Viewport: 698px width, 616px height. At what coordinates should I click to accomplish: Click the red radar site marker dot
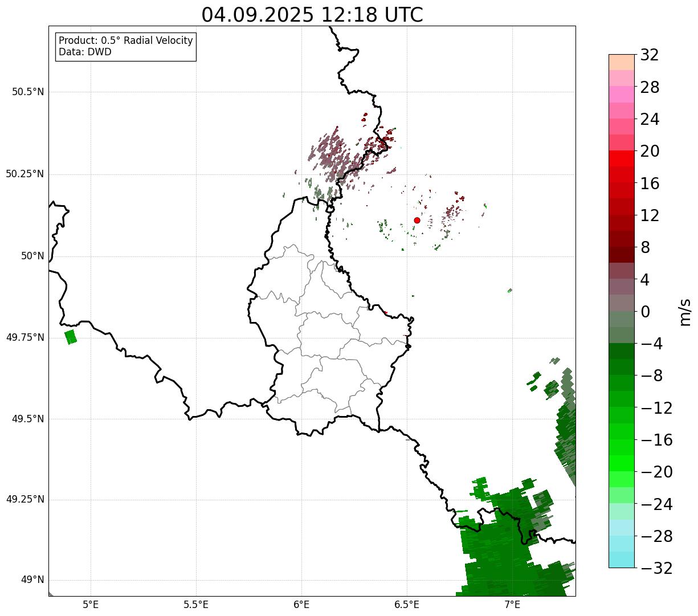[417, 221]
